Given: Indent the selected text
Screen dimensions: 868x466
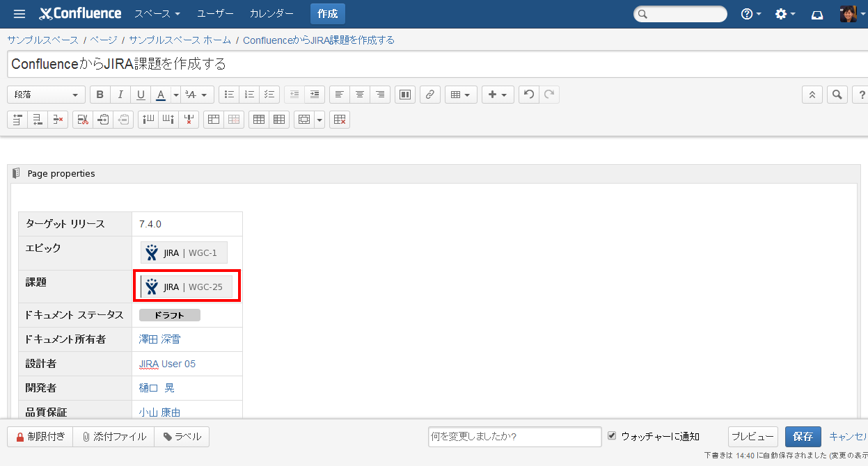Looking at the screenshot, I should [x=315, y=95].
